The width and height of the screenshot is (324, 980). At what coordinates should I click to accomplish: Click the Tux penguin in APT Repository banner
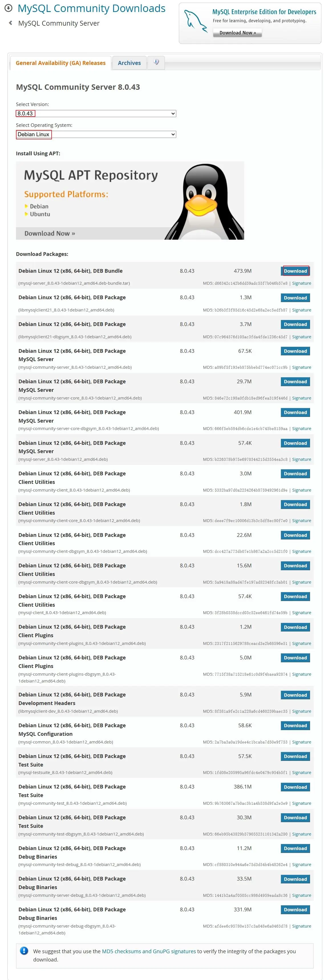204,201
